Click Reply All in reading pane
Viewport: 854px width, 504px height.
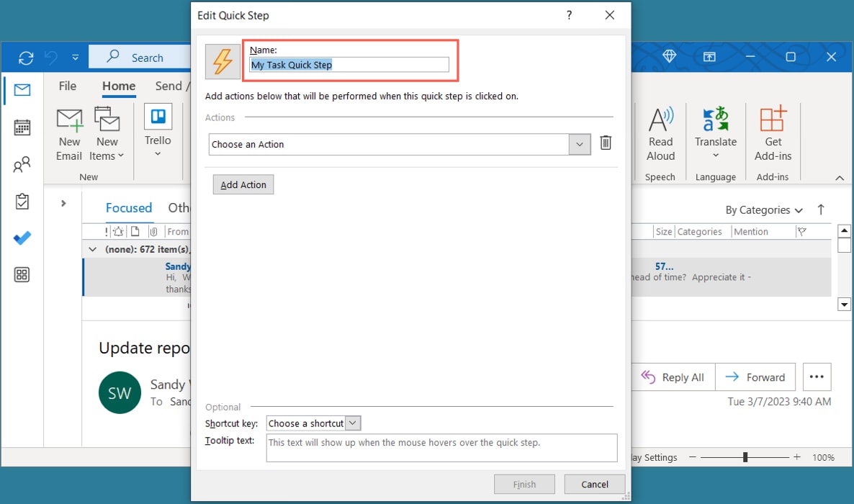[673, 377]
